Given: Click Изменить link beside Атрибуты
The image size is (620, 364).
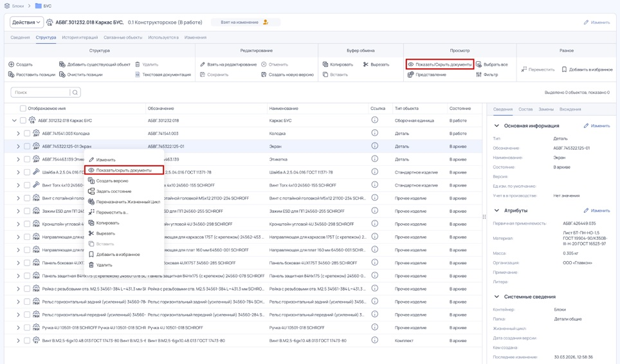Looking at the screenshot, I should click(597, 211).
